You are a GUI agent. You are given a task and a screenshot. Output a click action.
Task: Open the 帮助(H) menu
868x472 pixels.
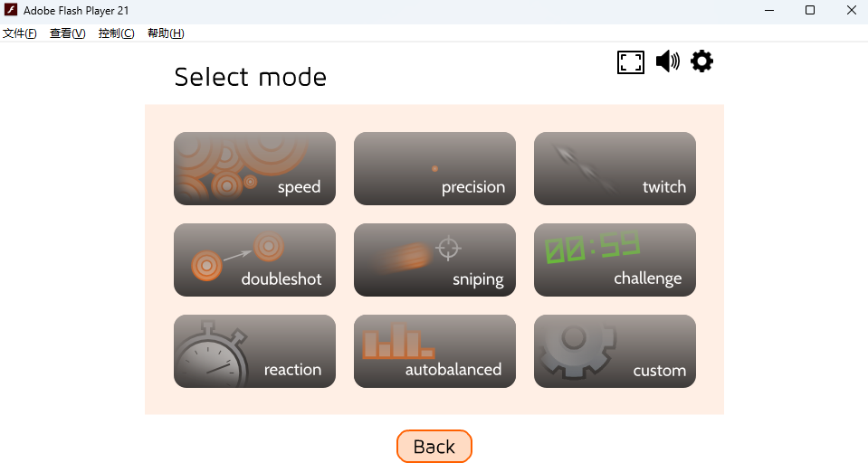pos(166,33)
